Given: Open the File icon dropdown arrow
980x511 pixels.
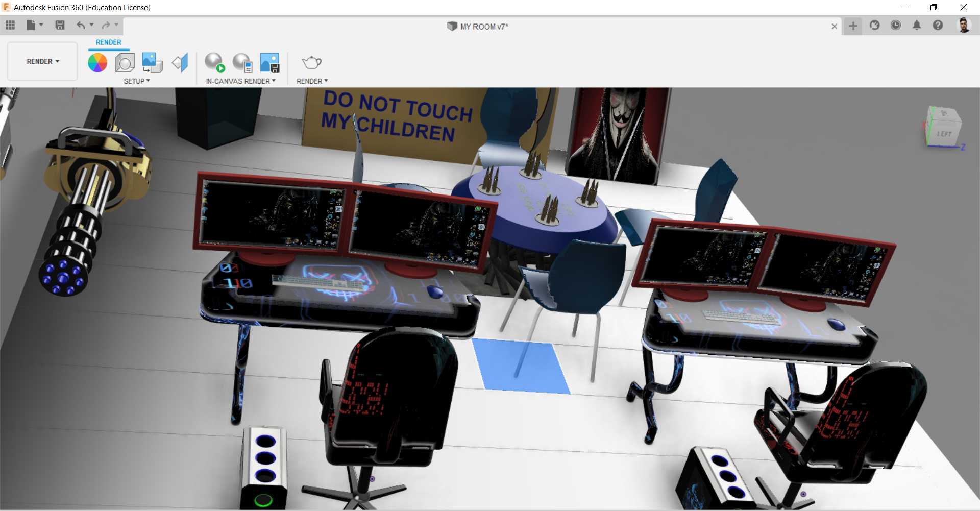Looking at the screenshot, I should pyautogui.click(x=41, y=25).
